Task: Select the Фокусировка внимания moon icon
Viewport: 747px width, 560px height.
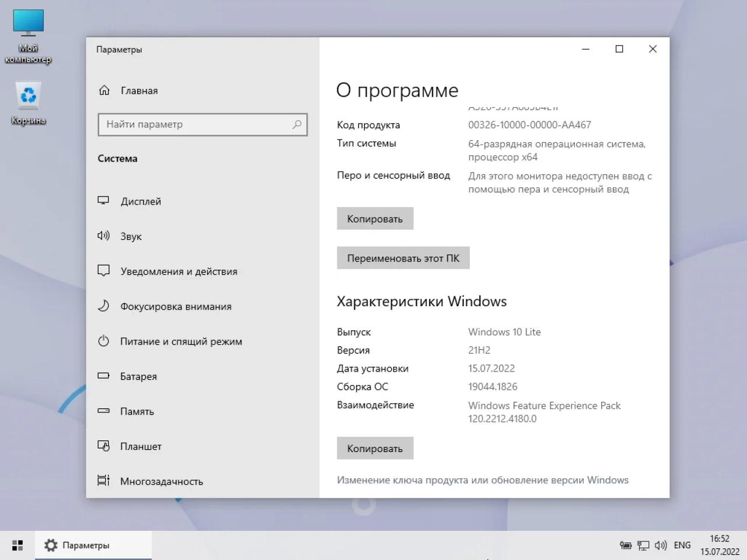Action: click(103, 306)
